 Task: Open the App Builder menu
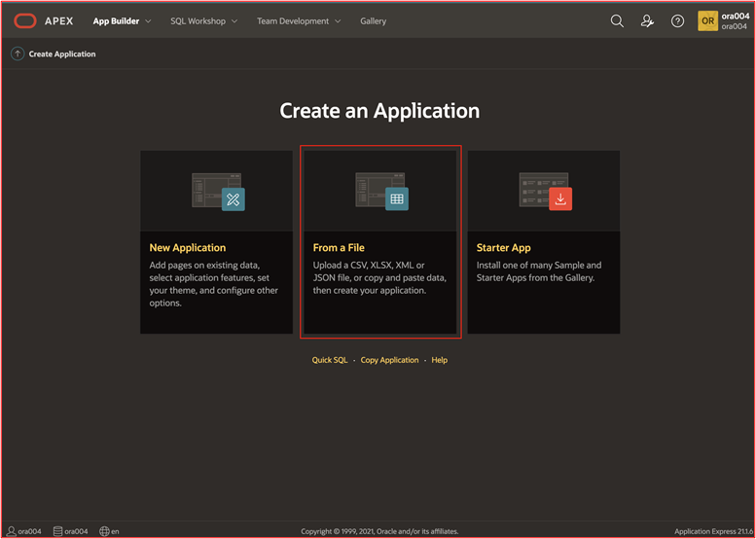(116, 21)
